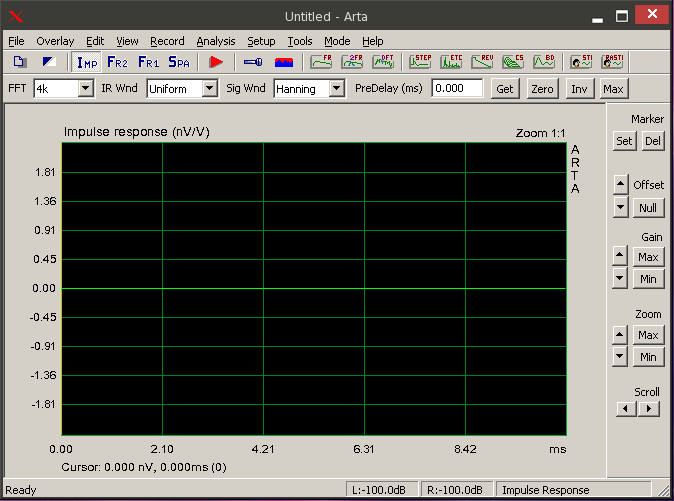
Task: Open the signal generator setup icon
Action: (x=253, y=62)
